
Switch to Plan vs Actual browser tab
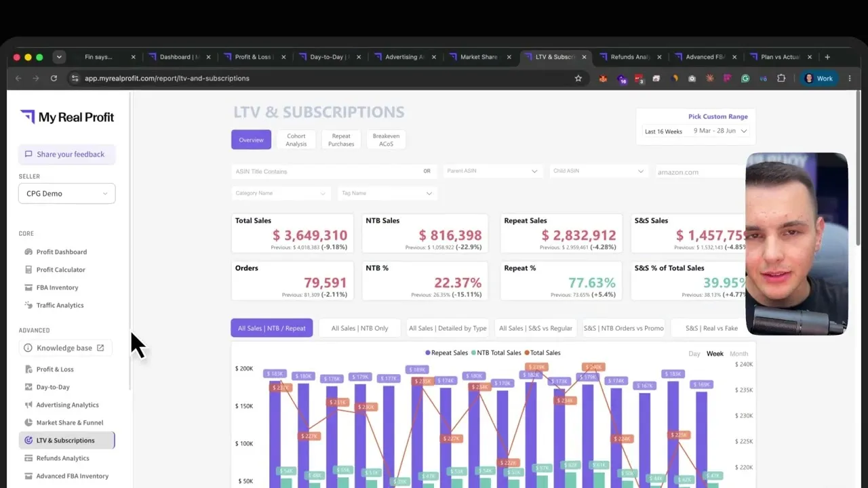[x=781, y=57]
